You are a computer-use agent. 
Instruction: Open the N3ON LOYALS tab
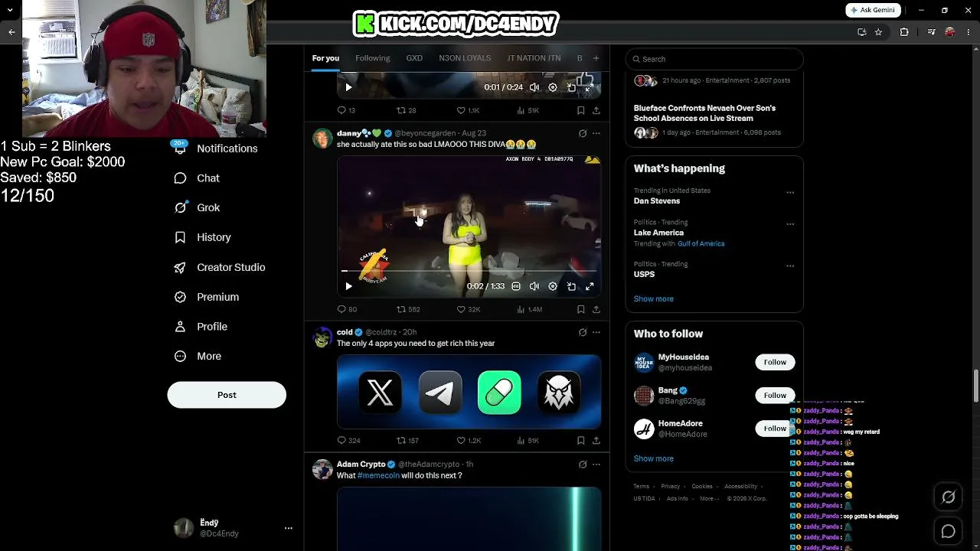465,58
